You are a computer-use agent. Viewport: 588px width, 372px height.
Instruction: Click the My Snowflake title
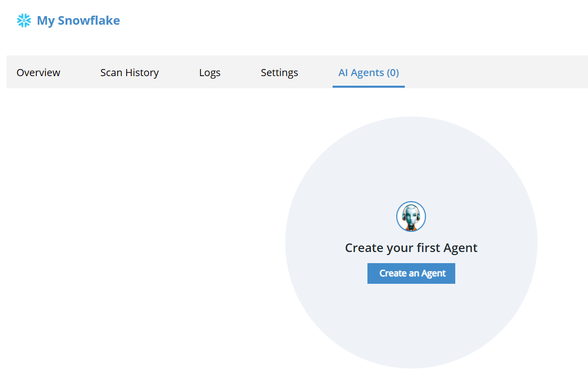78,21
